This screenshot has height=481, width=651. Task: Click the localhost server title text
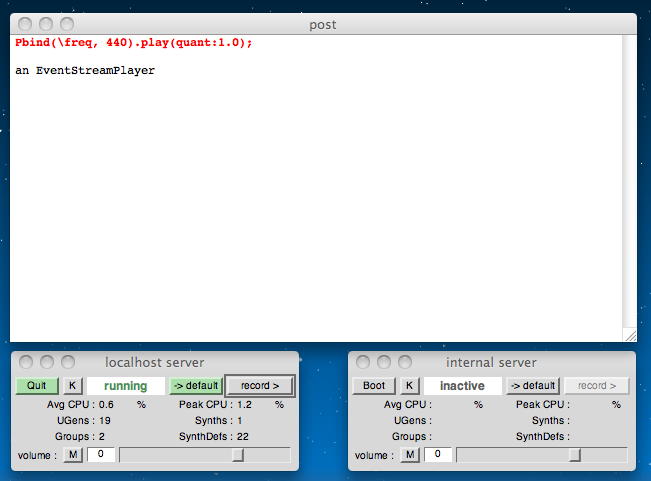click(x=154, y=362)
